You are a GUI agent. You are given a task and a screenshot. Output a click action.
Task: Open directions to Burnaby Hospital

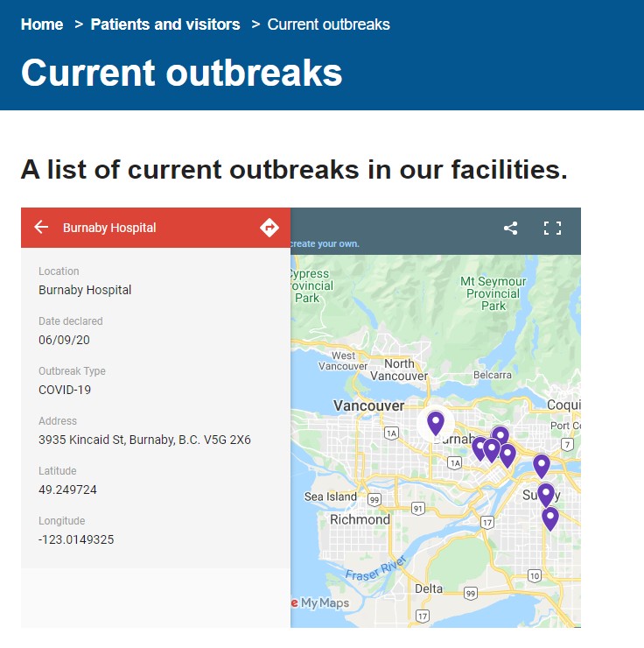tap(269, 228)
